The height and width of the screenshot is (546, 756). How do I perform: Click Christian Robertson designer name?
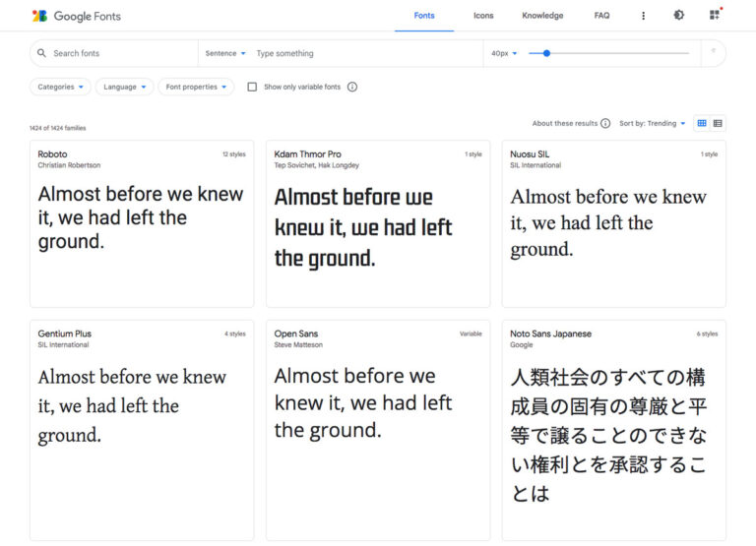(69, 165)
